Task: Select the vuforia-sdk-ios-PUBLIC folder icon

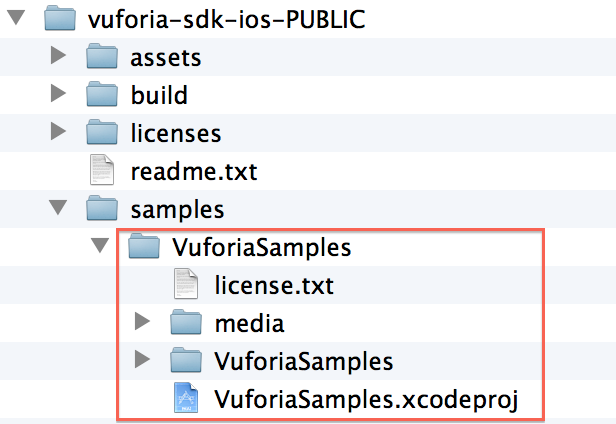Action: pyautogui.click(x=60, y=18)
